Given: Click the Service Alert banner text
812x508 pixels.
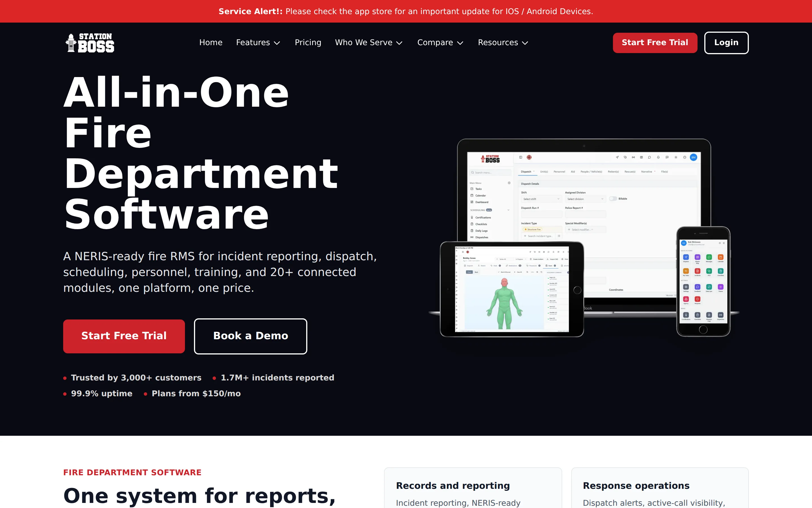Looking at the screenshot, I should click(x=406, y=11).
